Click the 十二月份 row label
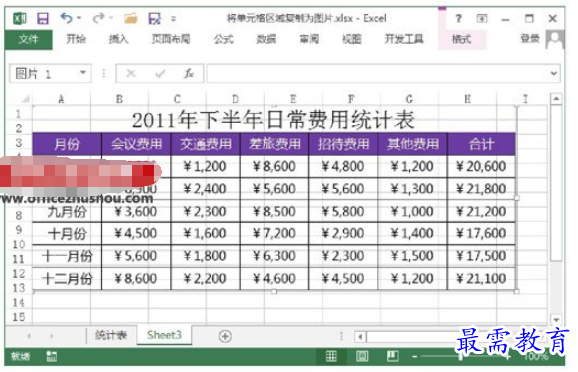 [67, 278]
